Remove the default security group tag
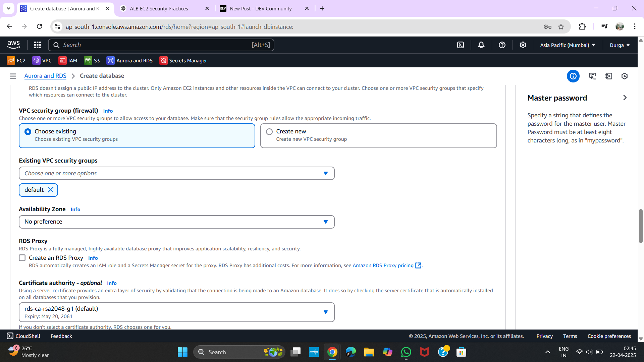This screenshot has height=362, width=644. point(51,190)
